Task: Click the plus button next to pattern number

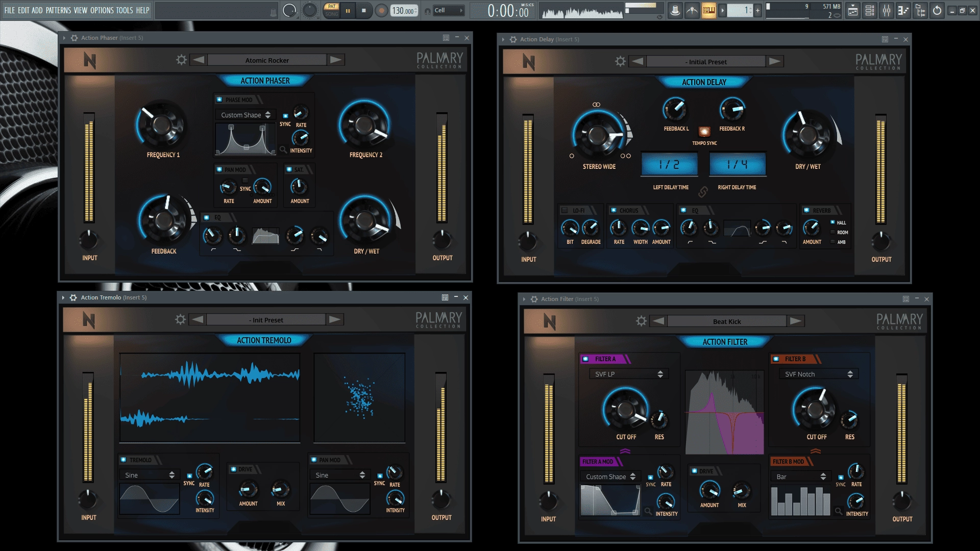Action: [757, 10]
